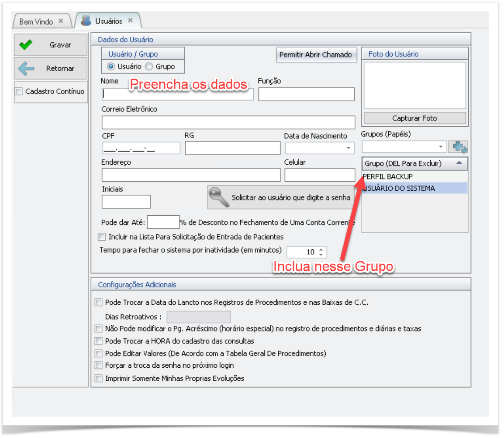Select PERFIL BACKUP in the group list
Image resolution: width=504 pixels, height=438 pixels.
pyautogui.click(x=388, y=176)
